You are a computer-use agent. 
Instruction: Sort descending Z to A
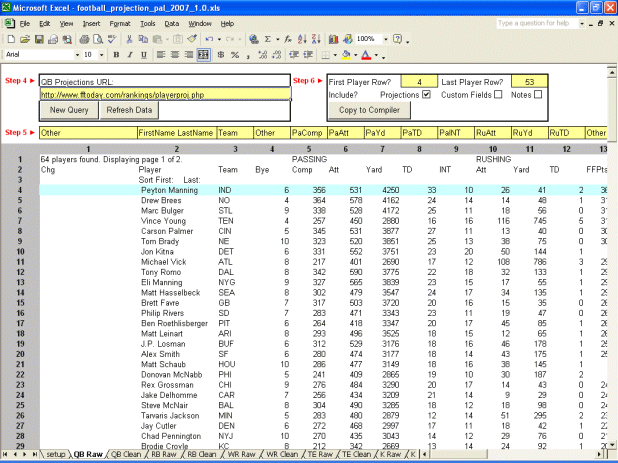(316, 39)
